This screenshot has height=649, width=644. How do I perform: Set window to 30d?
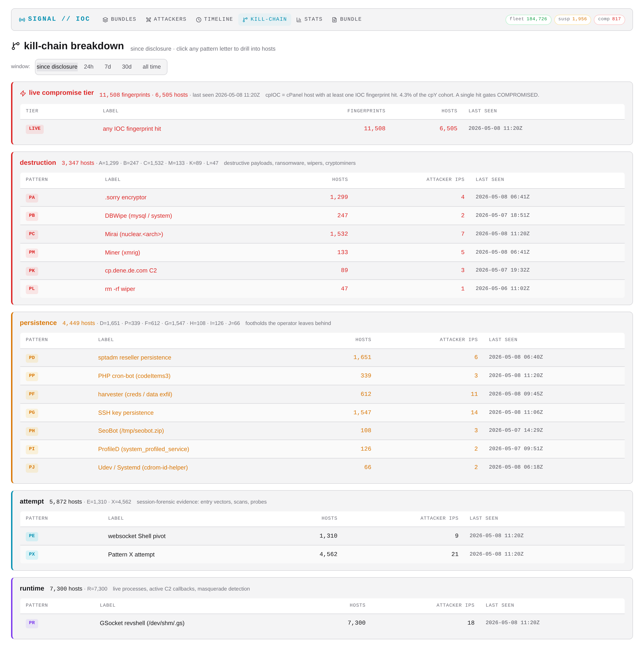126,67
